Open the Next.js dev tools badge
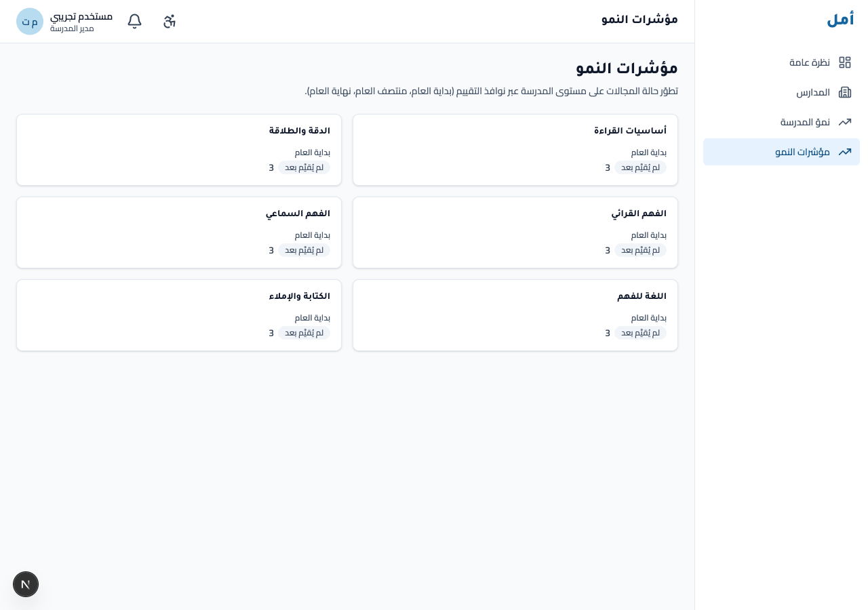The height and width of the screenshot is (610, 868). click(26, 584)
